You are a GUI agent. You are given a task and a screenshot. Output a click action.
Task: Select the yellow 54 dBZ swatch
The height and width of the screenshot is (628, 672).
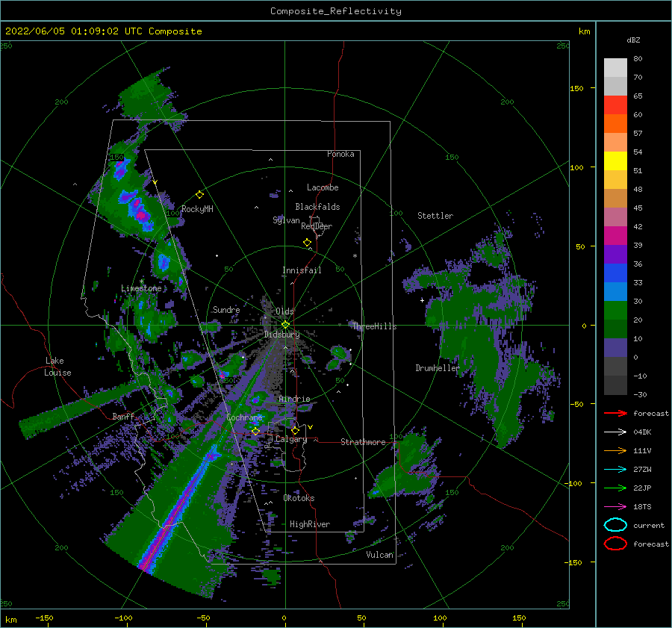point(615,161)
